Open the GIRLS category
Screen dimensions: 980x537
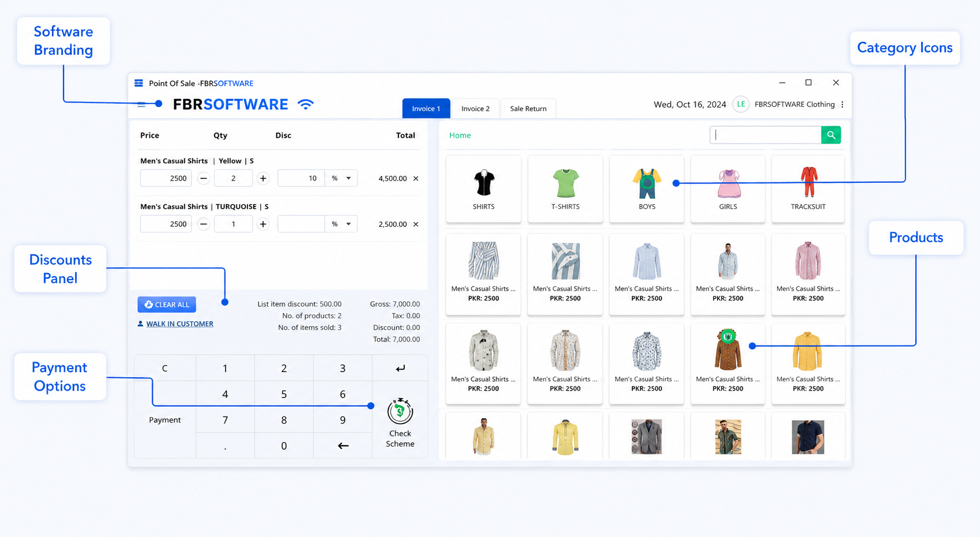[727, 189]
